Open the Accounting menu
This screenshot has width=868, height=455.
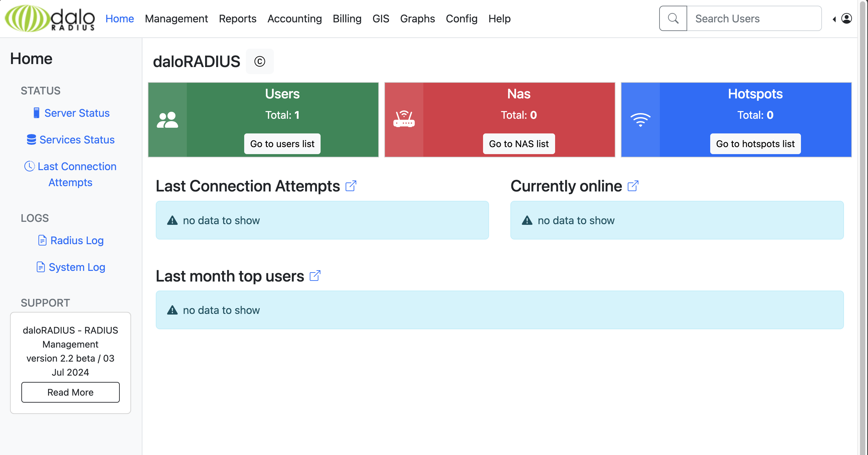coord(295,19)
